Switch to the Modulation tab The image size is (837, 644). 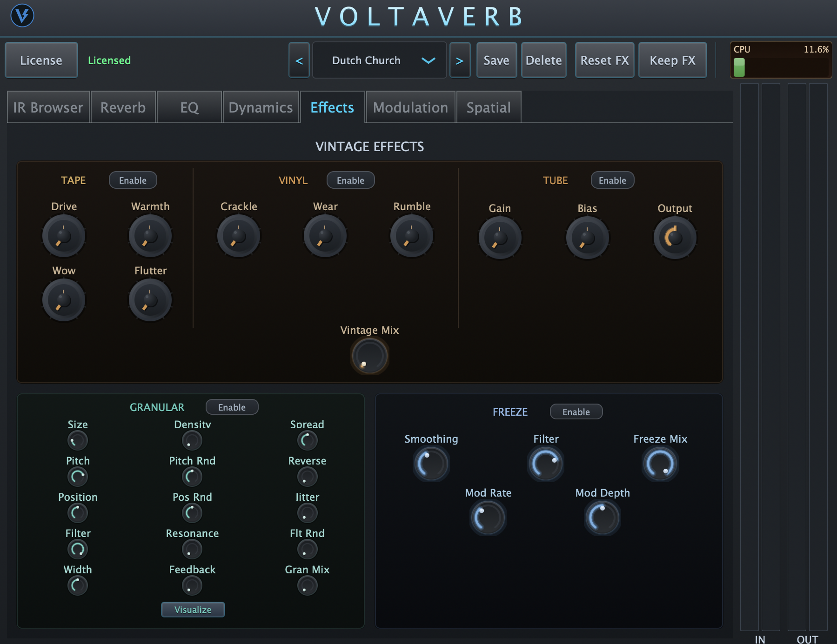click(x=410, y=107)
